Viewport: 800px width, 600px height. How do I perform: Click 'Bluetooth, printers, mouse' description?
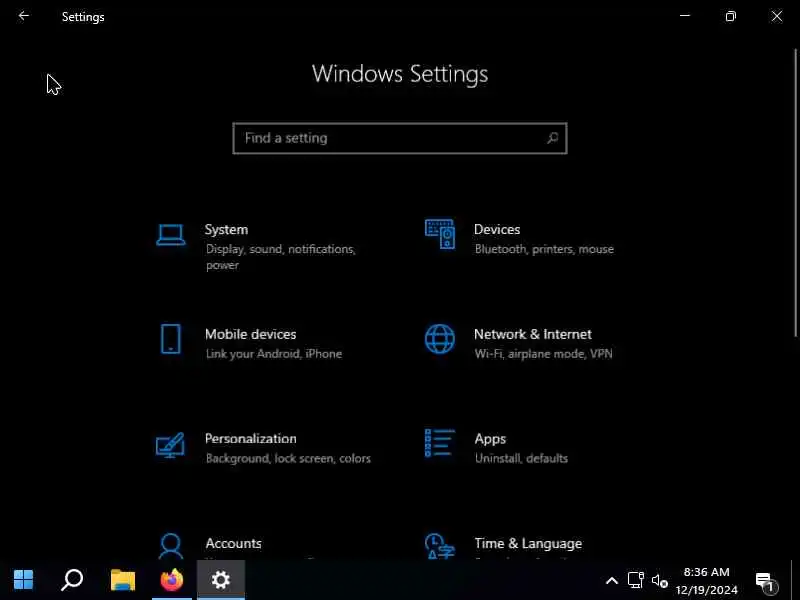(544, 249)
